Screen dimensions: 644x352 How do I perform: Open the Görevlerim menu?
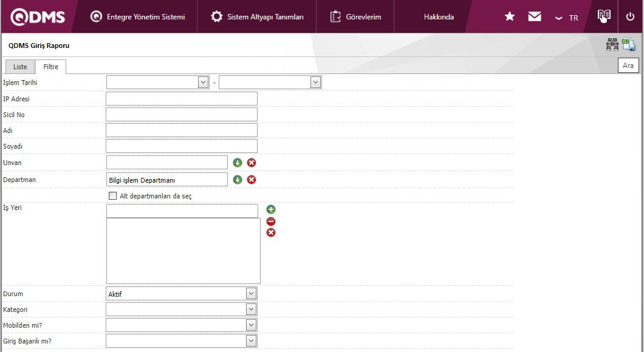point(356,17)
